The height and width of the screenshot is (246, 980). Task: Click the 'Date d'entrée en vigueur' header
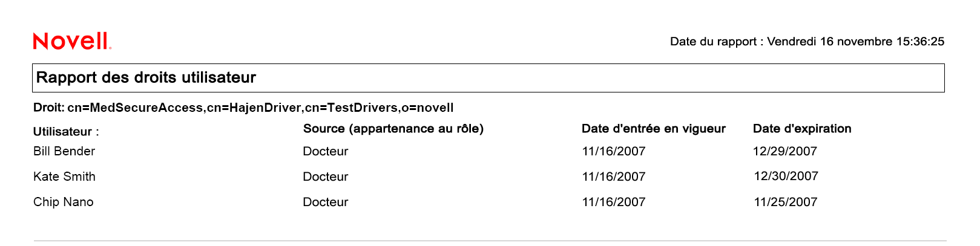click(653, 129)
